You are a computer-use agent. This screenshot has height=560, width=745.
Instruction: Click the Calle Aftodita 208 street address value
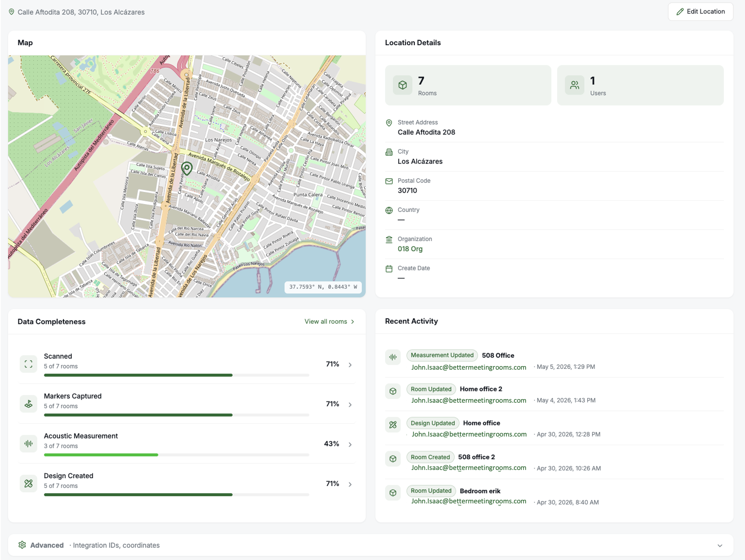pos(426,132)
